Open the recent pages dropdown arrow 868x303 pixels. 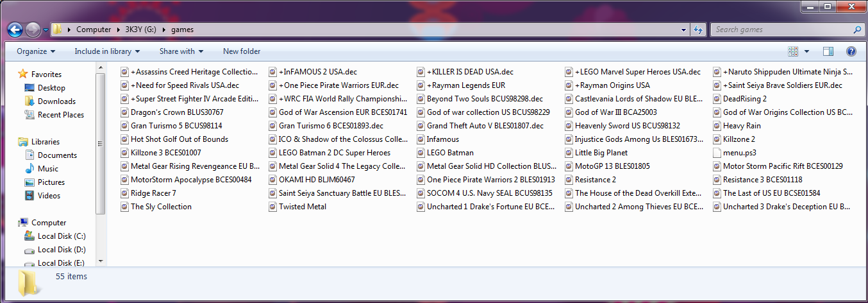[46, 30]
